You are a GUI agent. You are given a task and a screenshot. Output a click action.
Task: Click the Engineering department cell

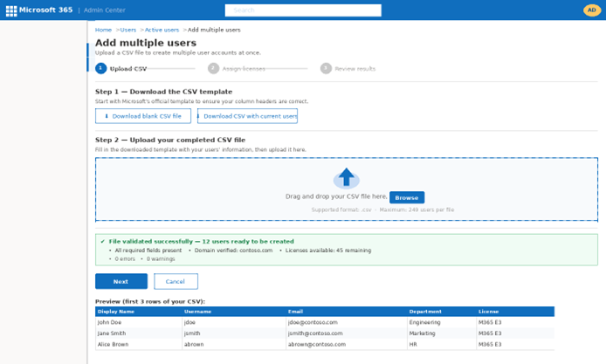(441, 322)
